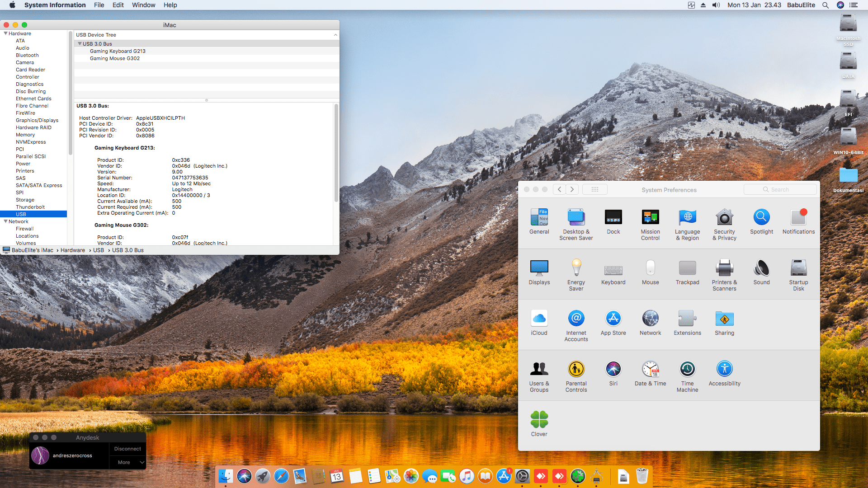Viewport: 868px width, 488px height.
Task: Open Security & Privacy preferences
Action: click(x=724, y=217)
